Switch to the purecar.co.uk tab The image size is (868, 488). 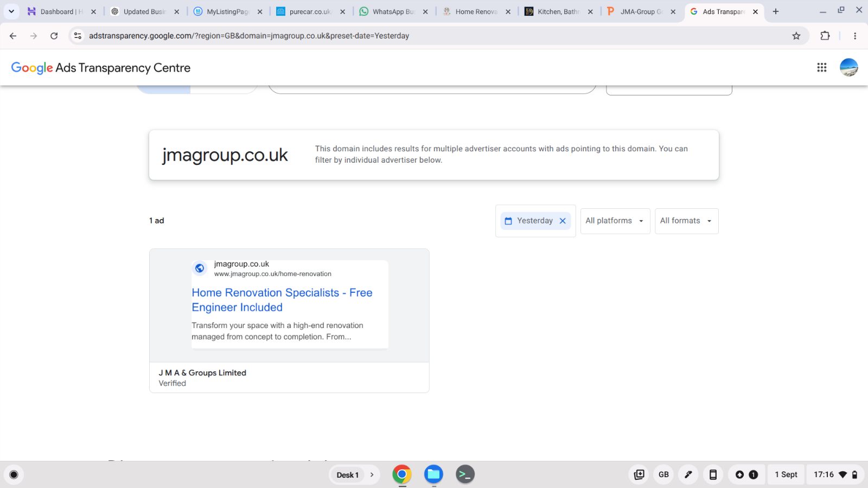[x=310, y=11]
